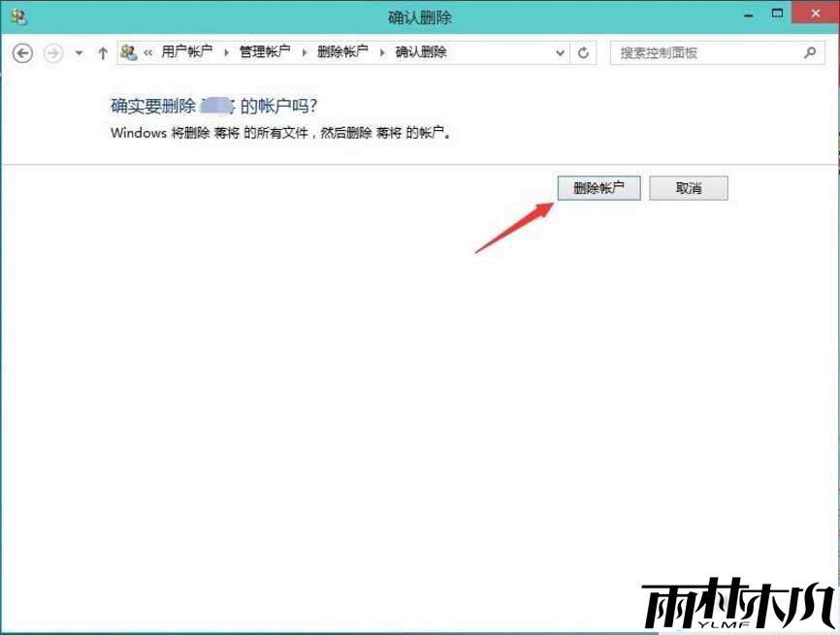This screenshot has height=635, width=840.
Task: Click the maximize button on the title bar
Action: pyautogui.click(x=777, y=14)
